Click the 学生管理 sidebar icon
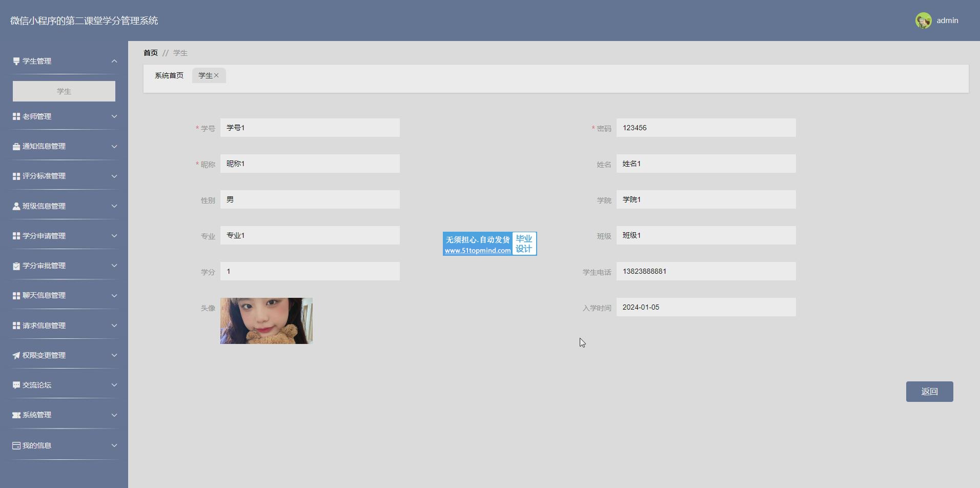The width and height of the screenshot is (980, 488). [16, 61]
